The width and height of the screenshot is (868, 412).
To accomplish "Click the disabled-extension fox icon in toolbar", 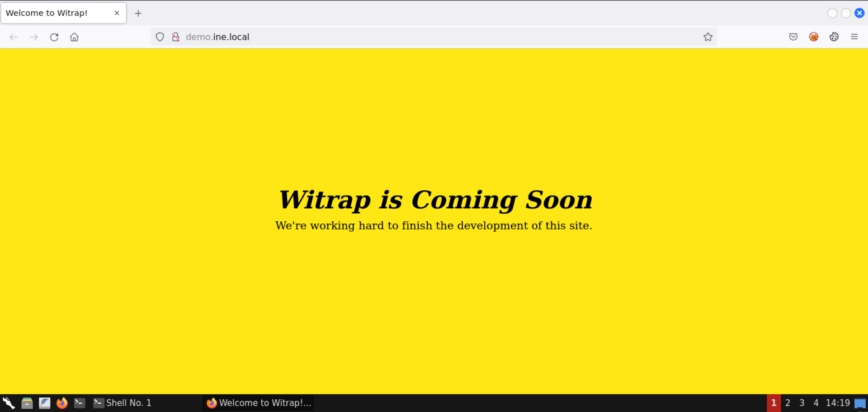I will 814,37.
